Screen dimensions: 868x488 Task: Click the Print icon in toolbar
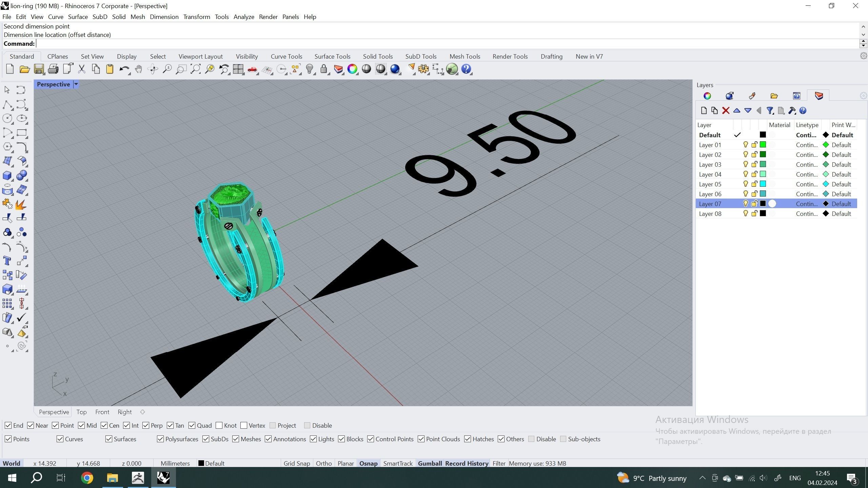(x=53, y=69)
